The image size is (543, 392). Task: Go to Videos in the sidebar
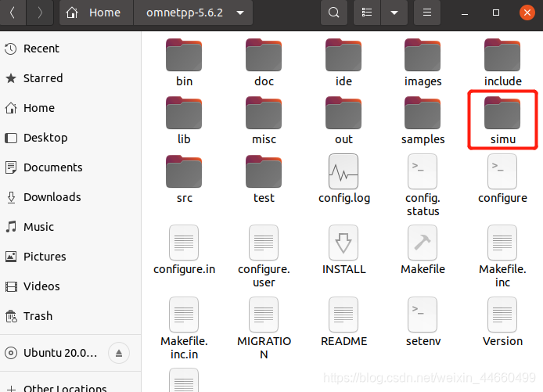point(70,286)
